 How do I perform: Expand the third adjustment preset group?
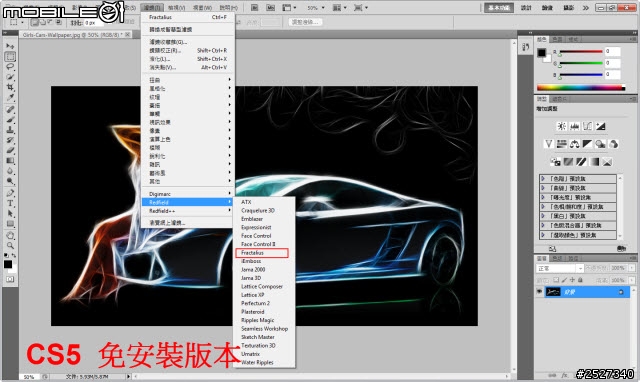tap(543, 198)
